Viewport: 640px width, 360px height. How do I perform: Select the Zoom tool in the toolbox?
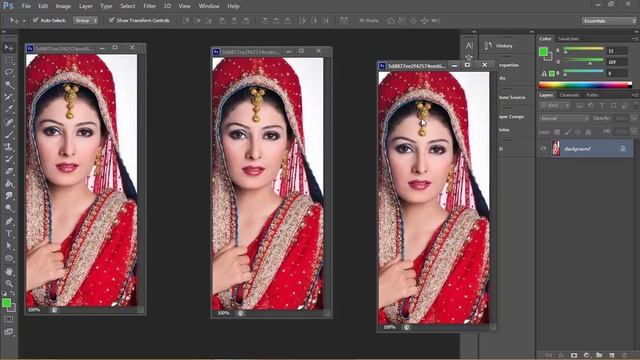9,283
